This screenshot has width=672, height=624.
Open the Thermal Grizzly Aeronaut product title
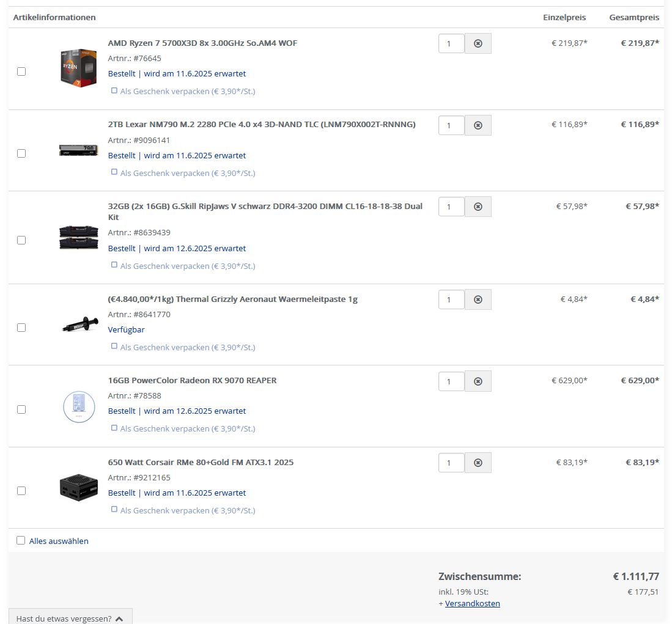tap(233, 299)
